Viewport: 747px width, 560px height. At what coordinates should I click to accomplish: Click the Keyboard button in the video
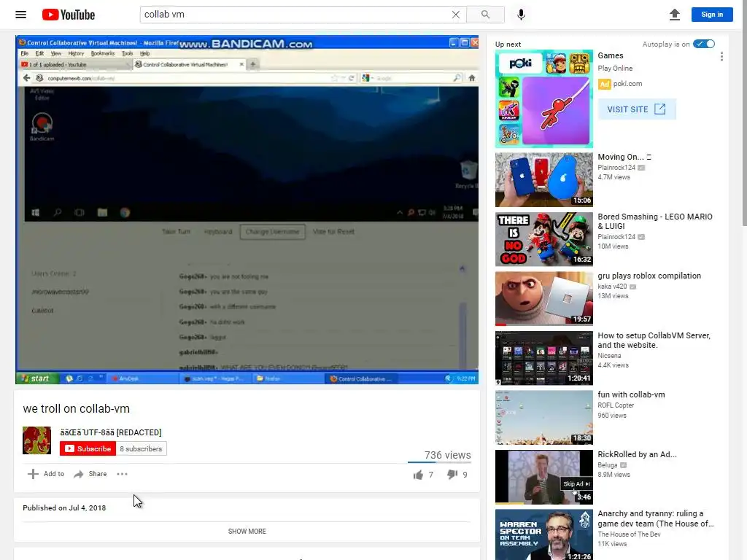click(218, 232)
